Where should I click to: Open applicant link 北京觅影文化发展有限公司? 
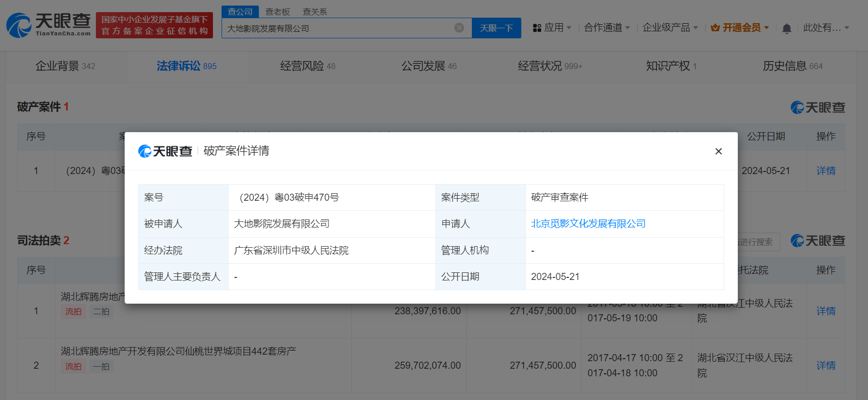[x=588, y=223]
